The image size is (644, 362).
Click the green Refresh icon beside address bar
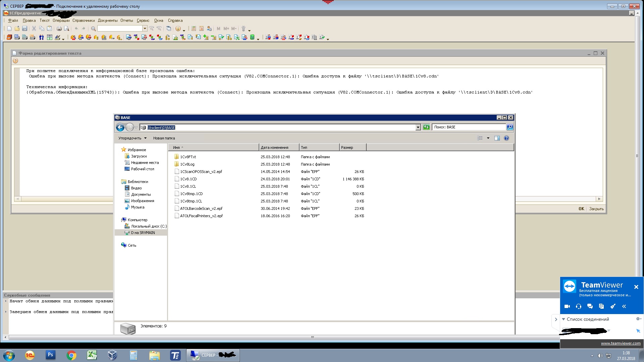tap(426, 127)
